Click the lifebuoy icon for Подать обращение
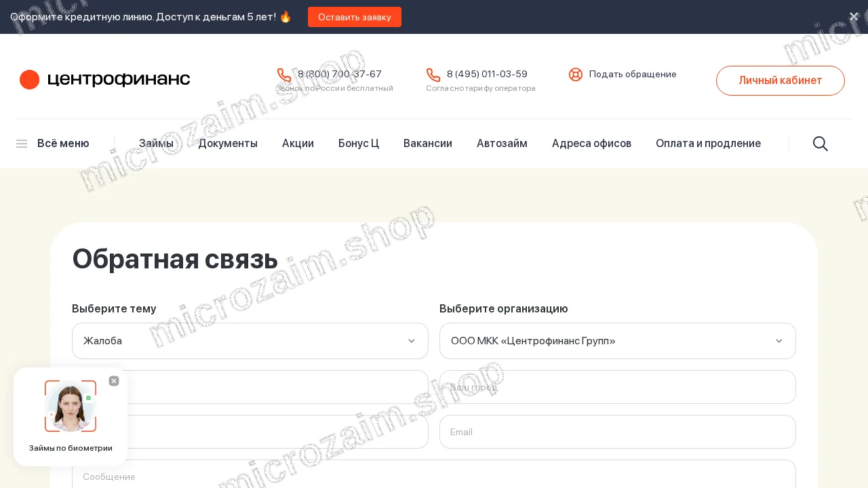 [x=576, y=75]
